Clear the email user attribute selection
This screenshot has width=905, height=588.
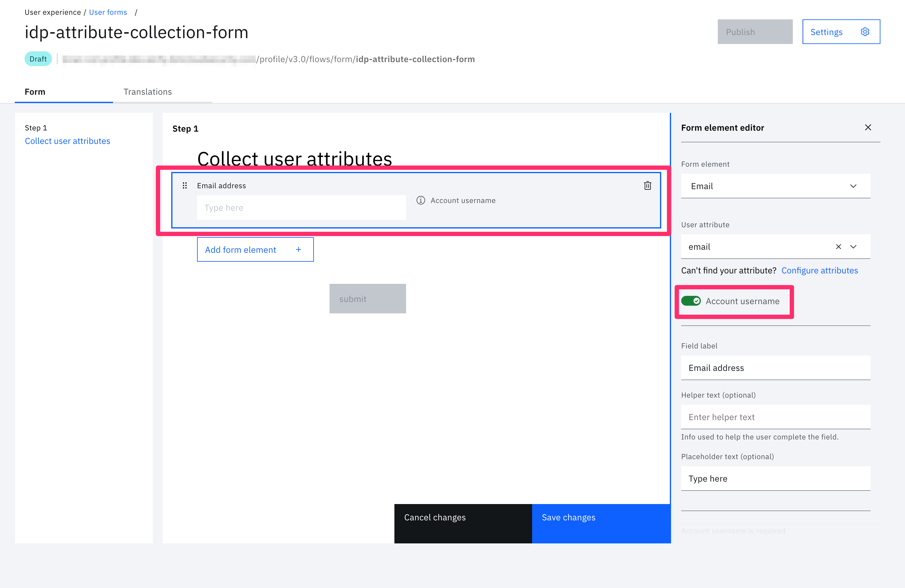click(x=839, y=247)
